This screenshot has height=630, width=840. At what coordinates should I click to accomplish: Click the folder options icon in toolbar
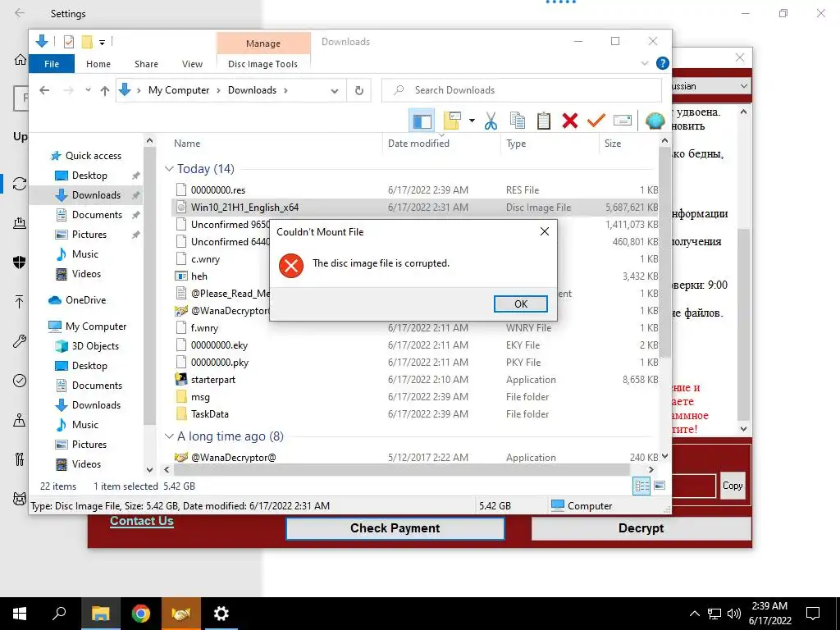click(452, 121)
